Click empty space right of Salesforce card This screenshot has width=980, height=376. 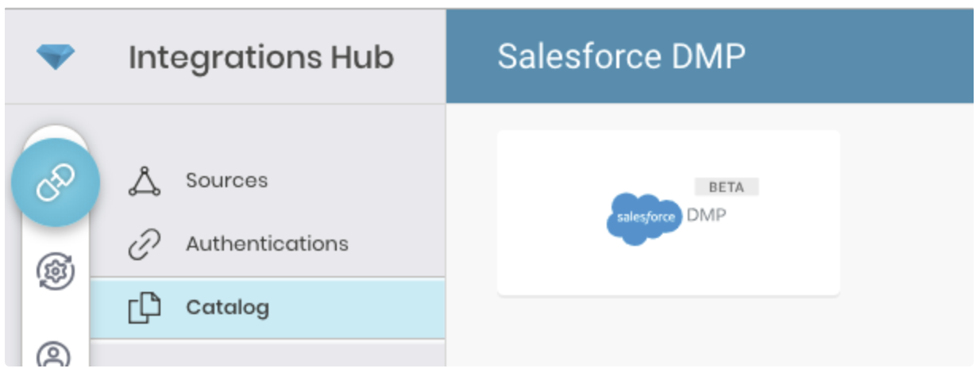(x=905, y=214)
